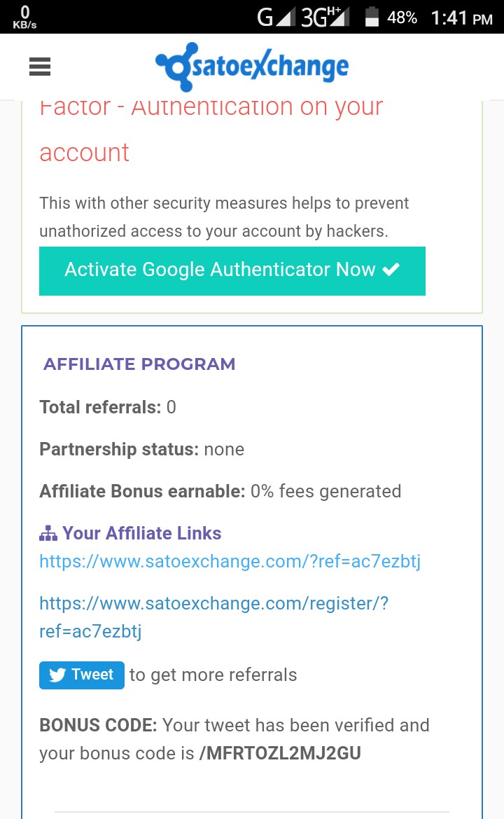Tap the Partnership status line
The width and height of the screenshot is (504, 819).
(x=141, y=449)
